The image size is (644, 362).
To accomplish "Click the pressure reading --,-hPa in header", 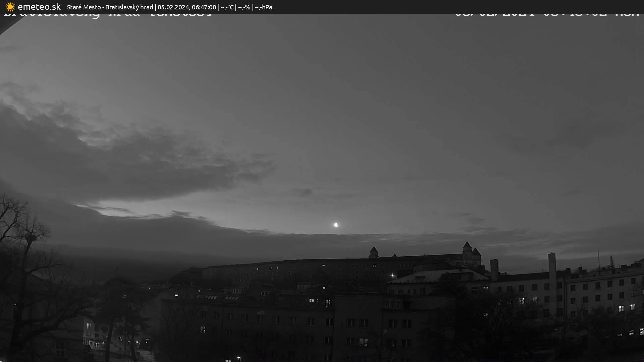I will (x=263, y=7).
